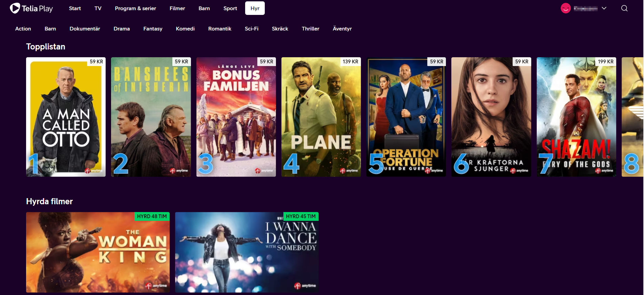The image size is (644, 295).
Task: Go to the Sport section
Action: (x=230, y=8)
